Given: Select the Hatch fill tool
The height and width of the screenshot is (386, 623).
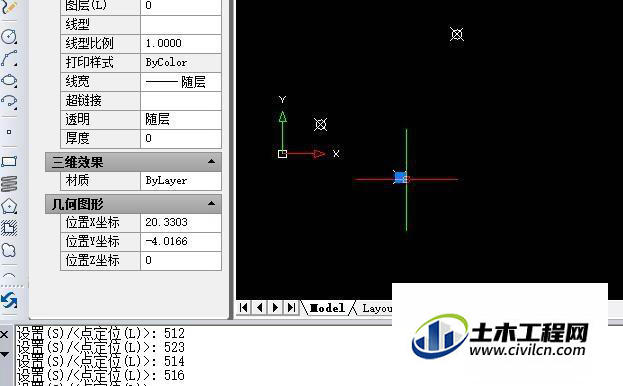Looking at the screenshot, I should 9,228.
